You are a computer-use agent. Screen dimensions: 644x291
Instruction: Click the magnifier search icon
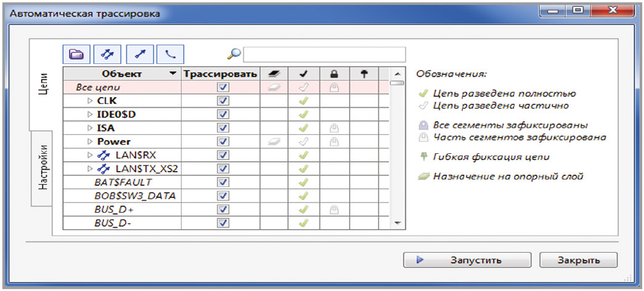(234, 54)
